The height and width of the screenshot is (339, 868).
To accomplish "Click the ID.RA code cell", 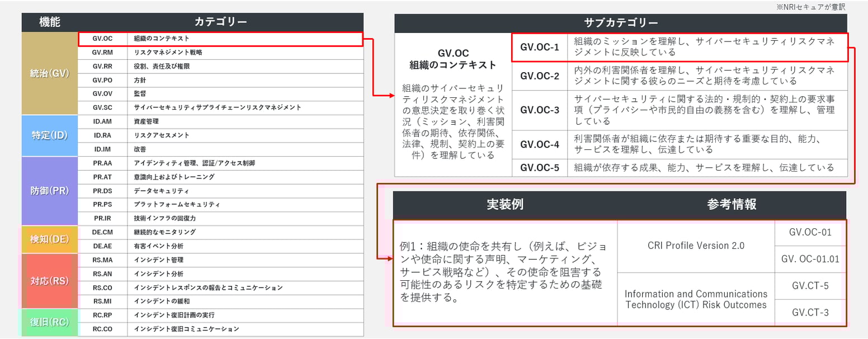I will click(x=103, y=135).
